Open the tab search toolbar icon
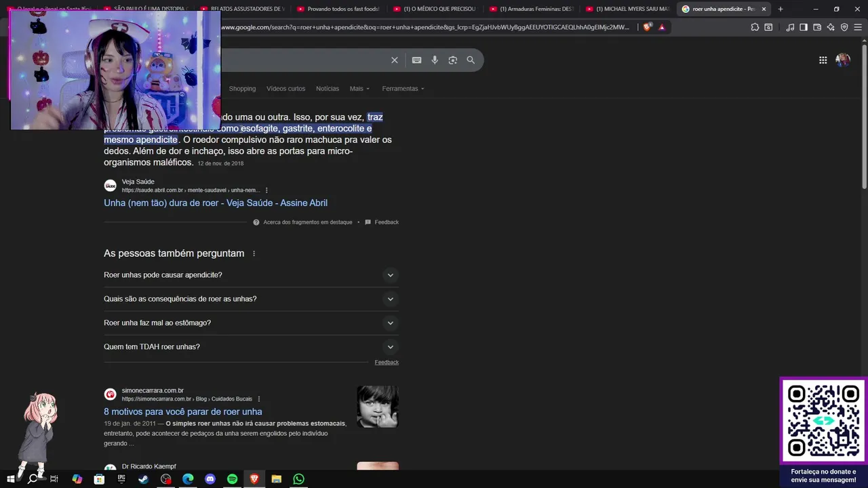 pos(768,27)
